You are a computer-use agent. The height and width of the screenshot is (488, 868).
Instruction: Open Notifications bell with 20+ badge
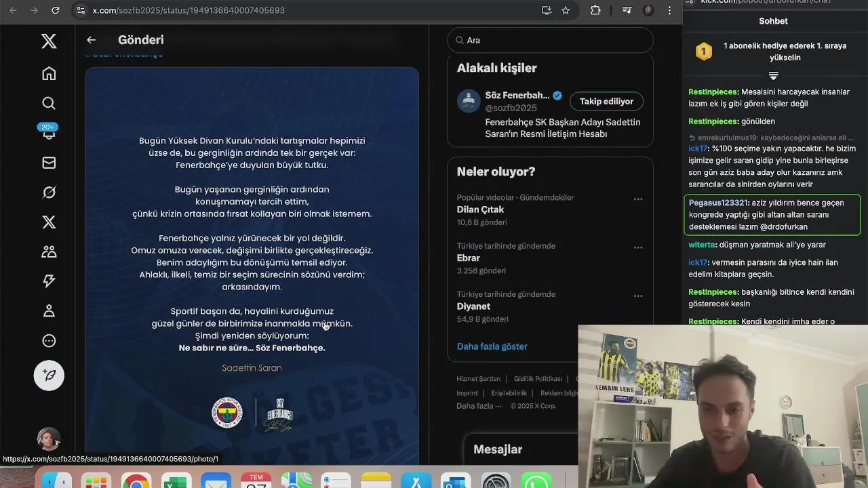(49, 132)
